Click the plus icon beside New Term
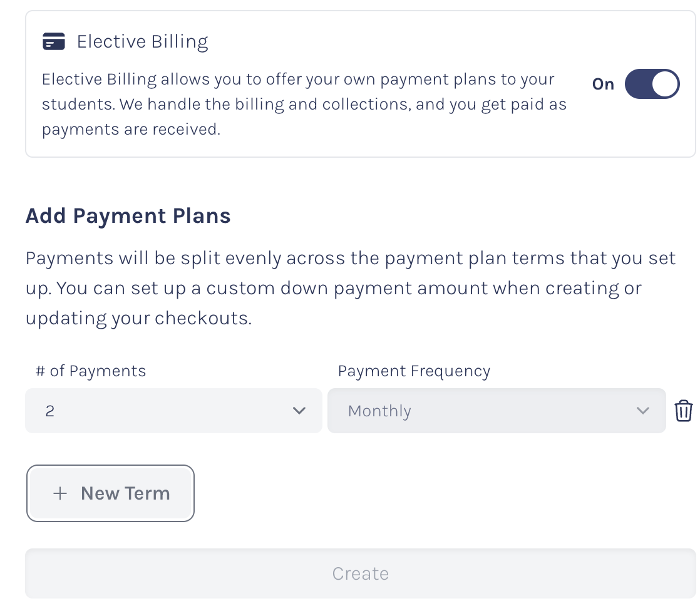 point(60,493)
